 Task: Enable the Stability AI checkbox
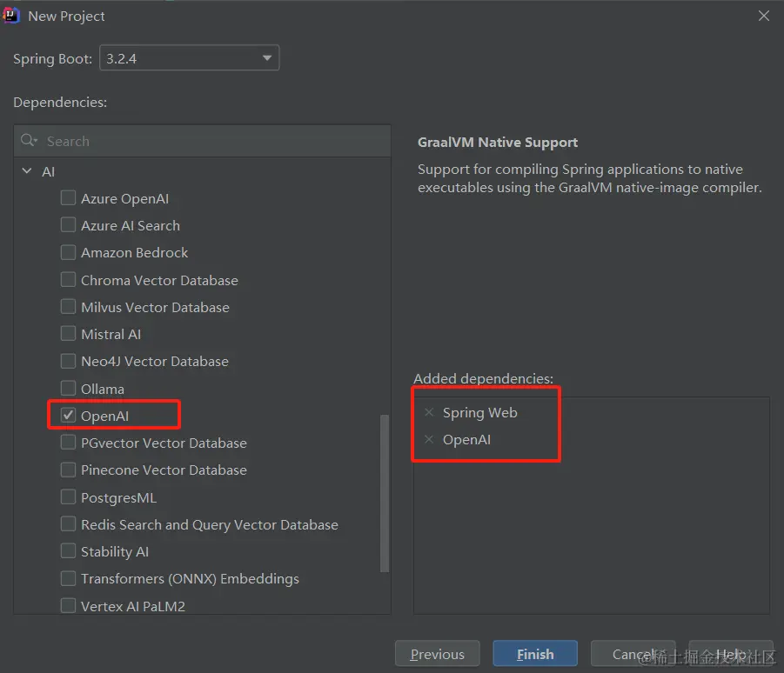[x=68, y=550]
